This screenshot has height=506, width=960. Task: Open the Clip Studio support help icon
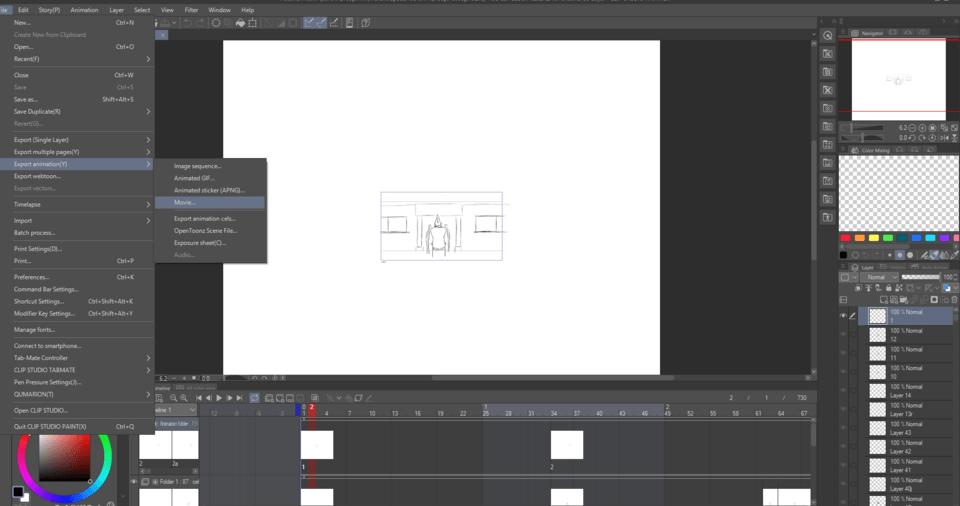[x=366, y=23]
